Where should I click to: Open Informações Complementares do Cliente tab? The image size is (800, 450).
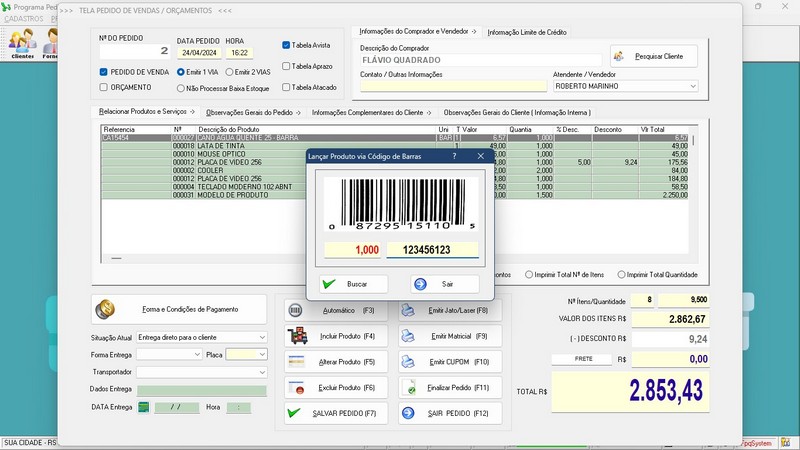tap(371, 112)
